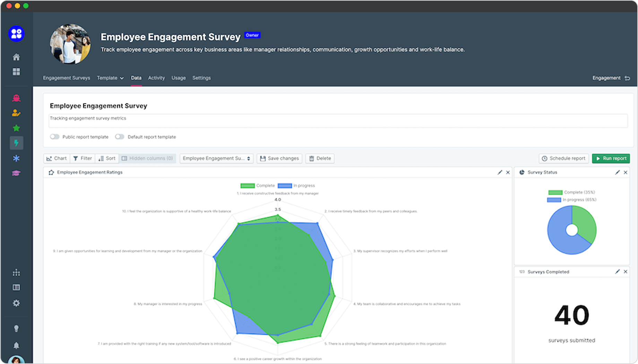Screen dimensions: 638x364
Task: Expand the Template dropdown menu
Action: [110, 78]
